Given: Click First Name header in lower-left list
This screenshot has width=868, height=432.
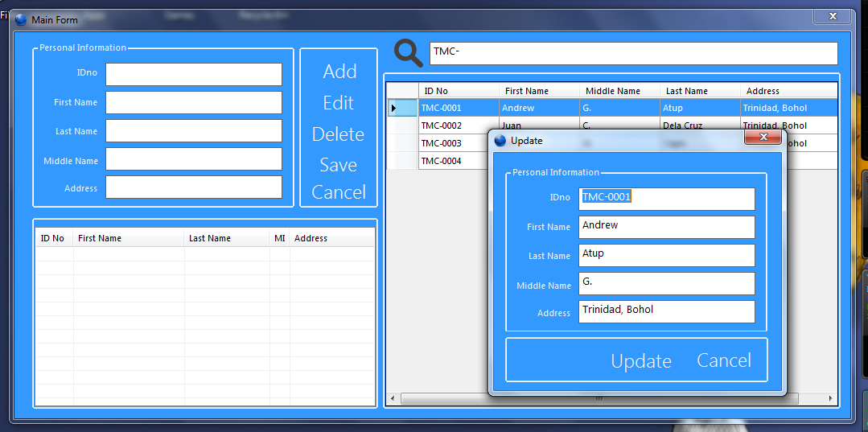Looking at the screenshot, I should 129,238.
